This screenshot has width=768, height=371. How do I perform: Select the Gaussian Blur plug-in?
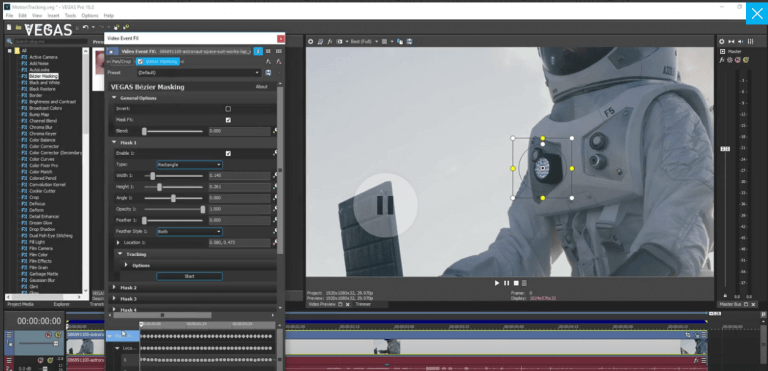point(42,280)
